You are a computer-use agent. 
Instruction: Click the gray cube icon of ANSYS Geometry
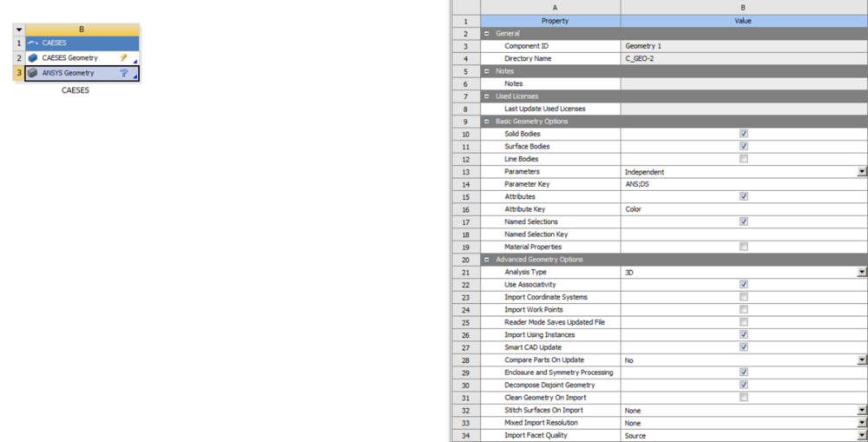pos(33,73)
